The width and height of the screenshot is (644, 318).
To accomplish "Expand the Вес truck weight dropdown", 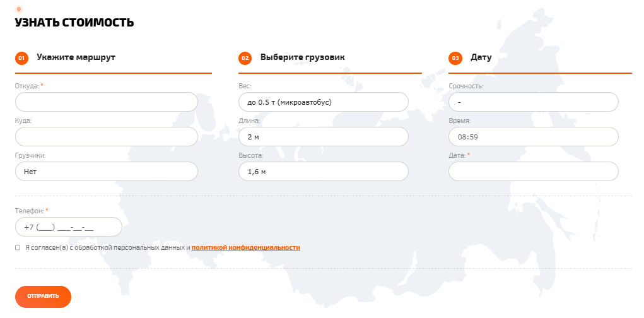I will 324,102.
